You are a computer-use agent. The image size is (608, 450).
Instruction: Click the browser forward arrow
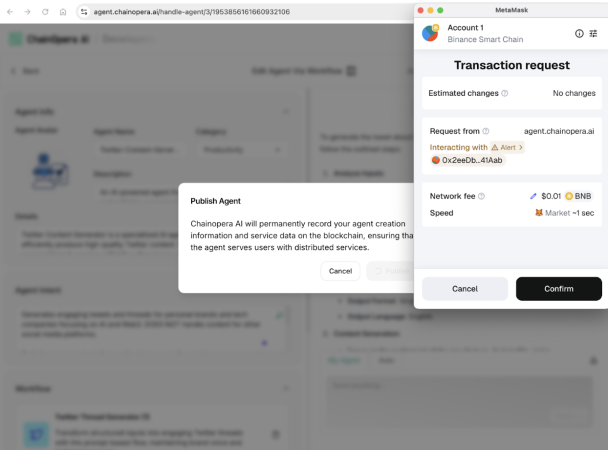pyautogui.click(x=26, y=11)
